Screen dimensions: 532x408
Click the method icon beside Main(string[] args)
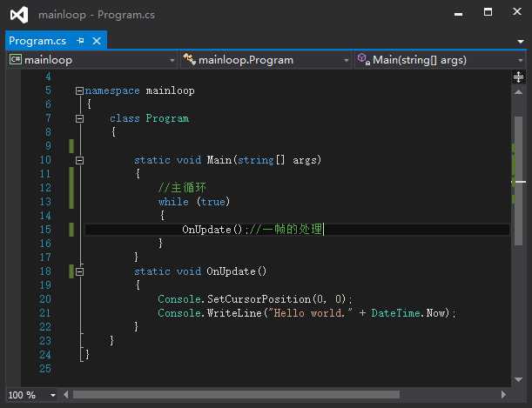point(363,59)
